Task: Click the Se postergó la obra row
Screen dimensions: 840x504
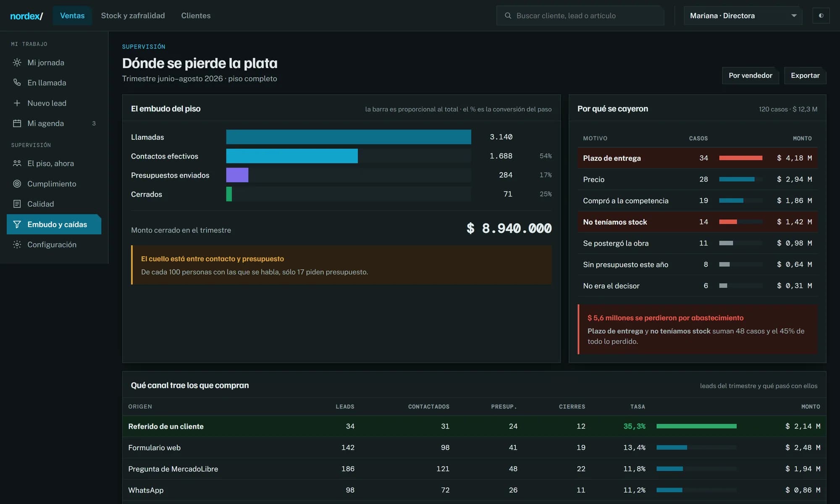Action: click(697, 243)
